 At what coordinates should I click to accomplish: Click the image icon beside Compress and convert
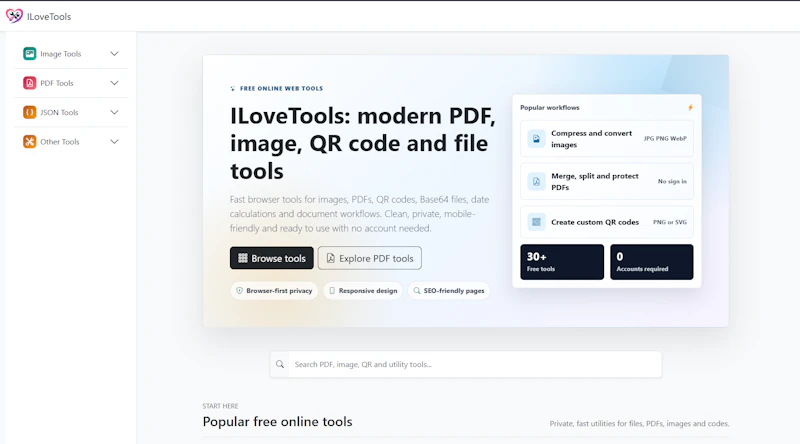coord(536,138)
